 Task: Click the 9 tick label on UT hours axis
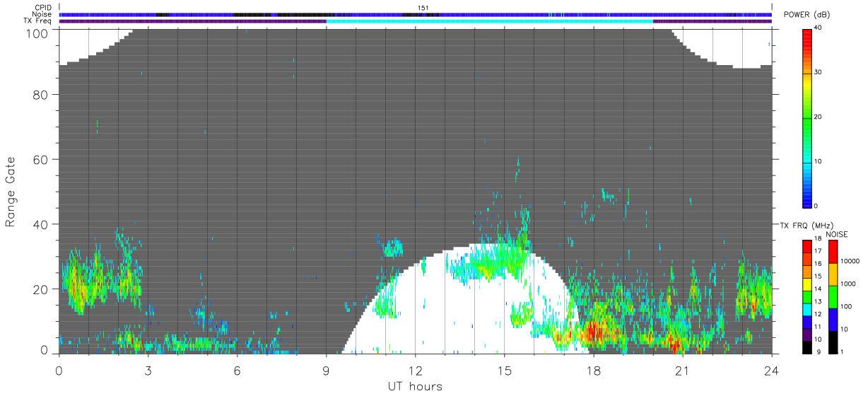coord(327,371)
